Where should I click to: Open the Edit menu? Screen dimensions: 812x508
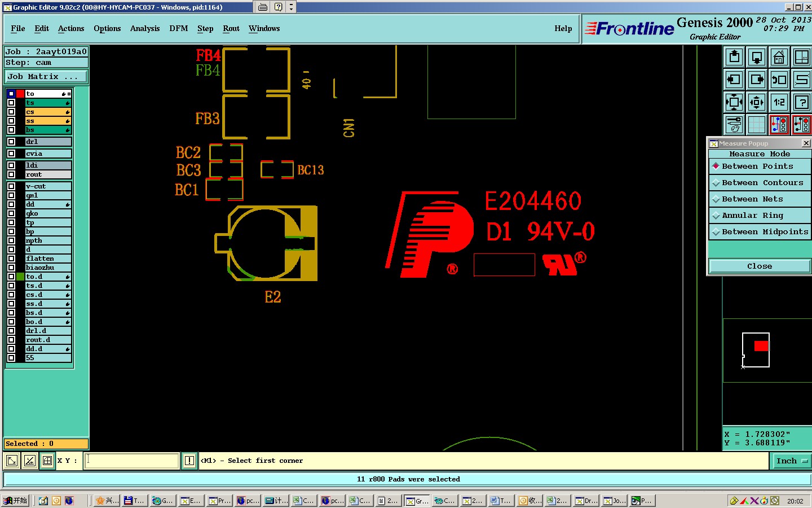click(42, 29)
